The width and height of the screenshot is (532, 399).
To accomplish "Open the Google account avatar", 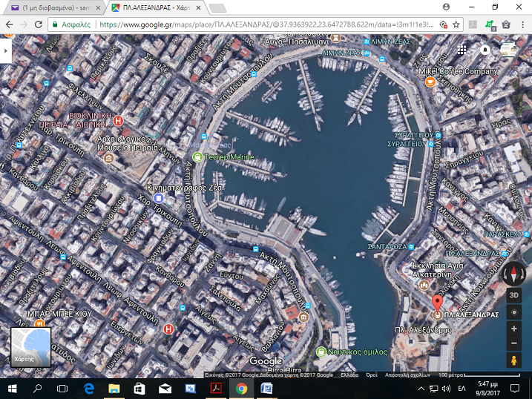I will [508, 50].
